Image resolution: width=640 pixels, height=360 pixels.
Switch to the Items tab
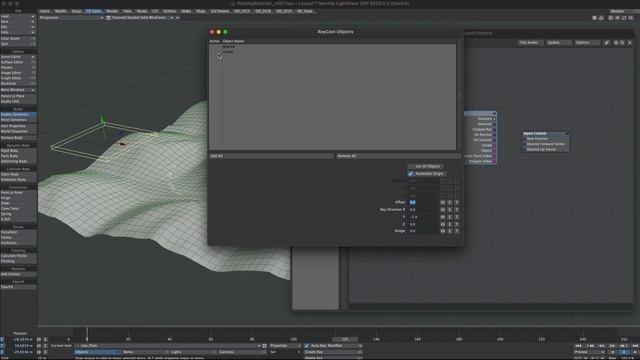[44, 11]
